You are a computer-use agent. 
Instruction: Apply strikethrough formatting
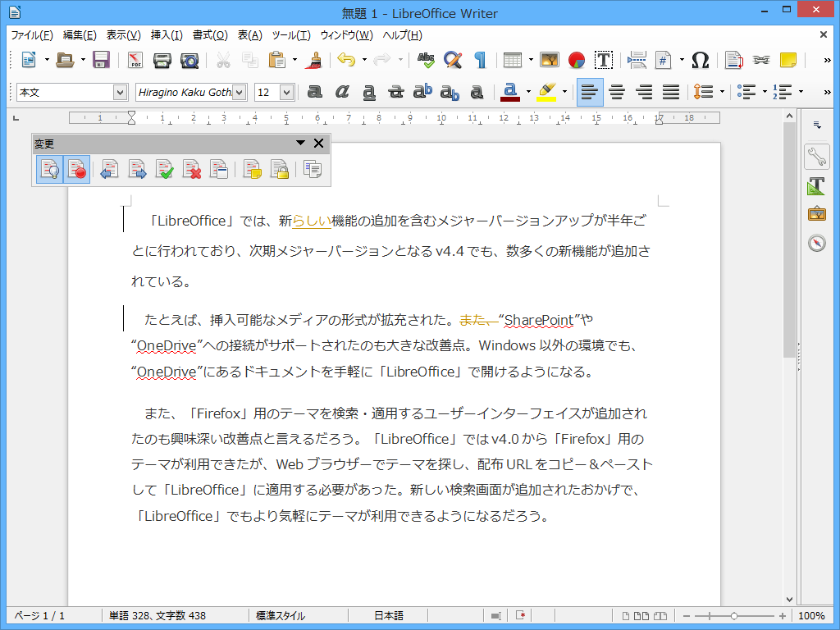pyautogui.click(x=396, y=92)
